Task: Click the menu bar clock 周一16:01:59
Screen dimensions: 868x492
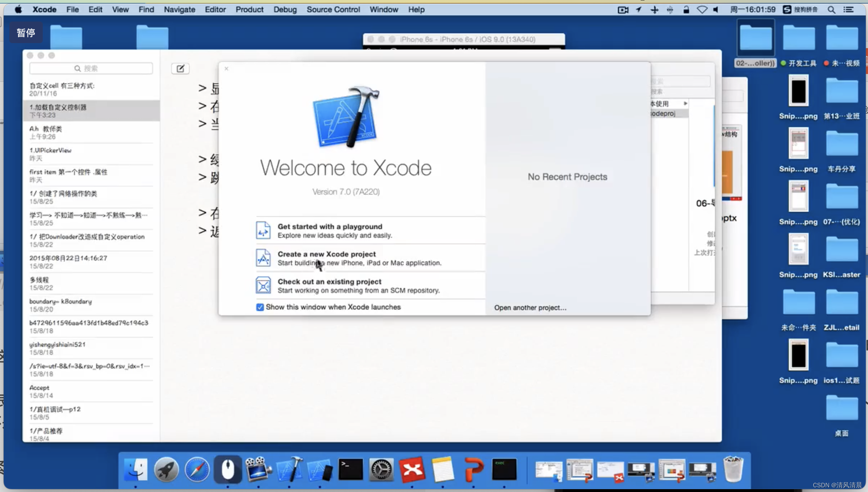Action: pyautogui.click(x=753, y=10)
